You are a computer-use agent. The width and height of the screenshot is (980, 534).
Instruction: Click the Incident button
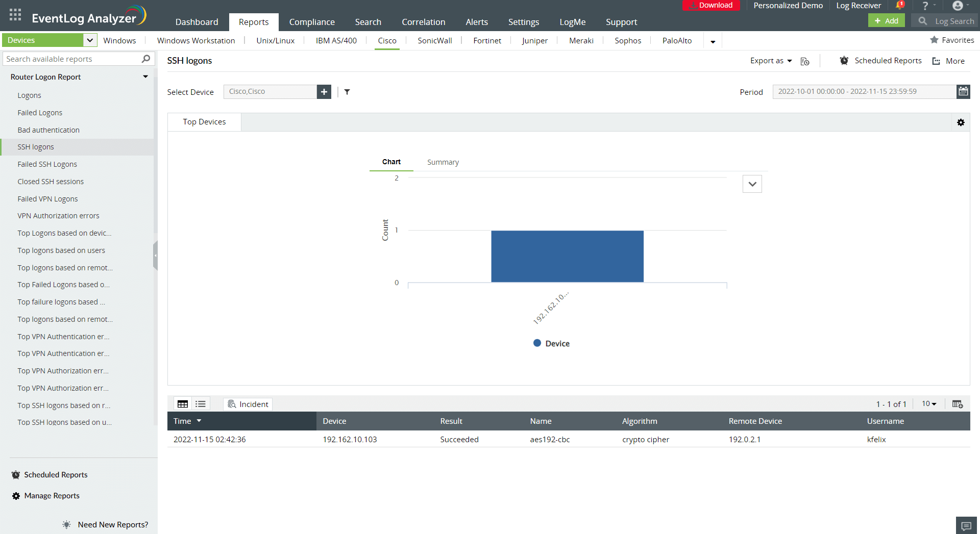pyautogui.click(x=248, y=404)
